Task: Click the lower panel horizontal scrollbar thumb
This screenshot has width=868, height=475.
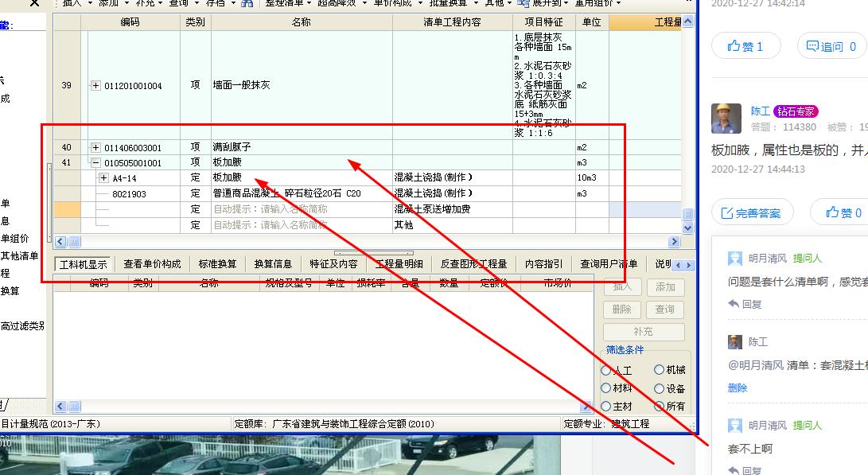Action: point(74,407)
